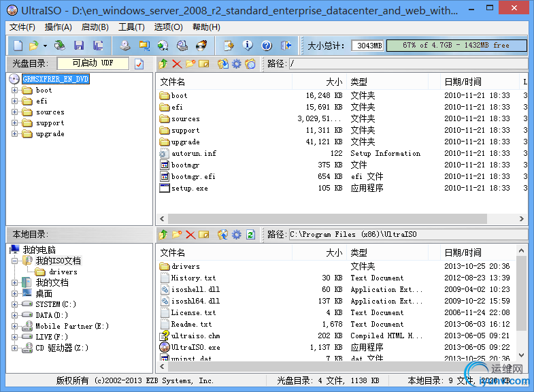The height and width of the screenshot is (392, 534).
Task: Click file list view icon in disc toolbar
Action: point(250,64)
